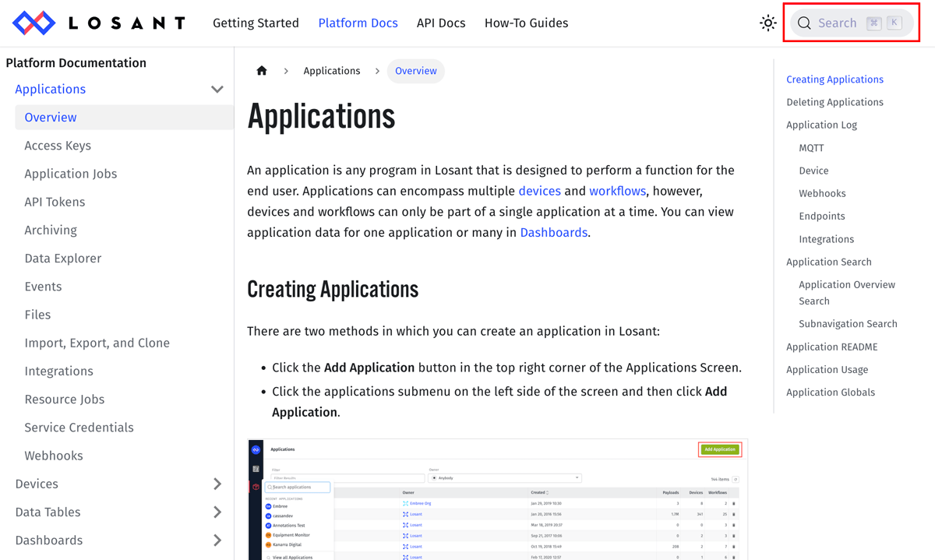
Task: Click the Dashboards link in the paragraph
Action: [x=553, y=232]
